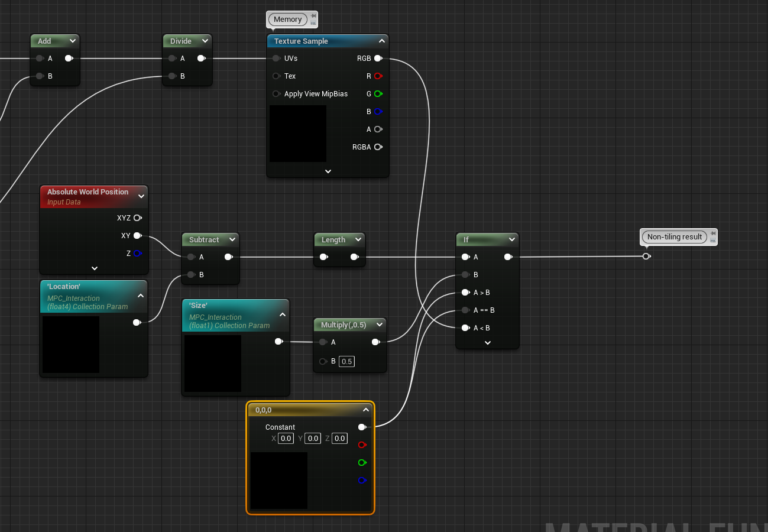
Task: Click the 'Memory' comment bubble
Action: click(x=288, y=19)
